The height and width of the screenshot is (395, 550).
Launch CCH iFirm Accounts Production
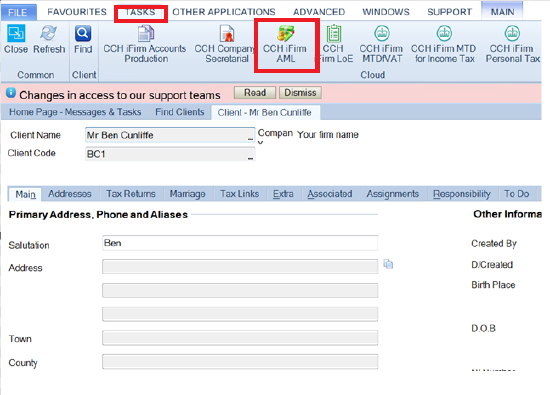click(x=145, y=44)
